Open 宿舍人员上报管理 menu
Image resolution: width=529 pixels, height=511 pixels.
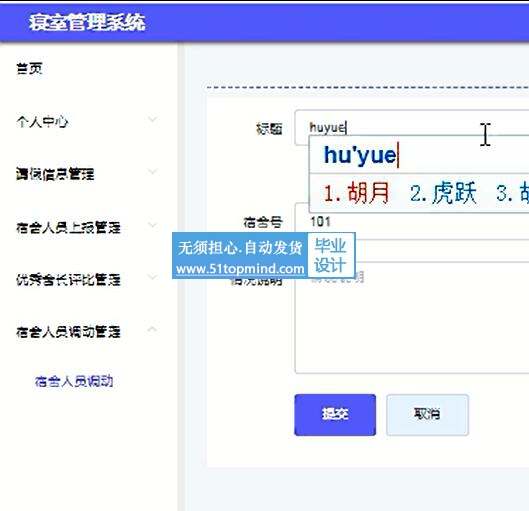point(68,227)
